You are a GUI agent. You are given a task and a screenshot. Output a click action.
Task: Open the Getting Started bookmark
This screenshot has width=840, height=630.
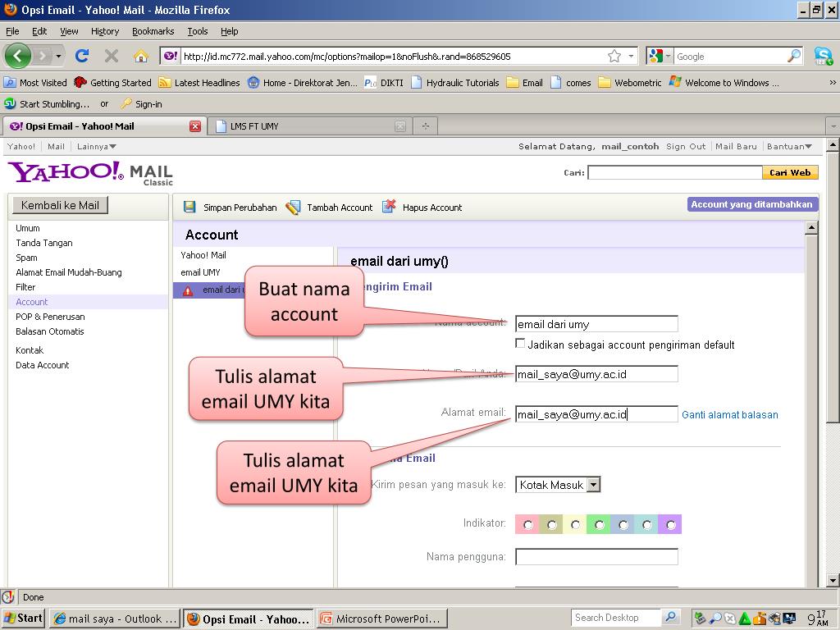pyautogui.click(x=113, y=83)
